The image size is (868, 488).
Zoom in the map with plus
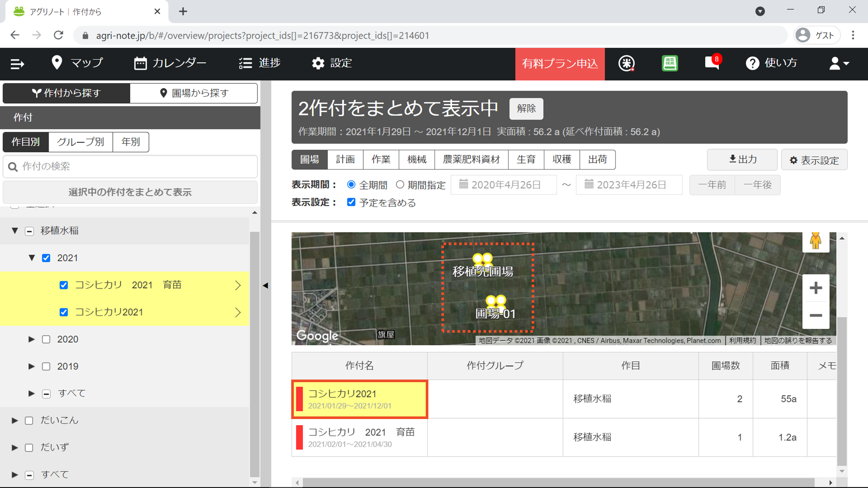pyautogui.click(x=815, y=288)
